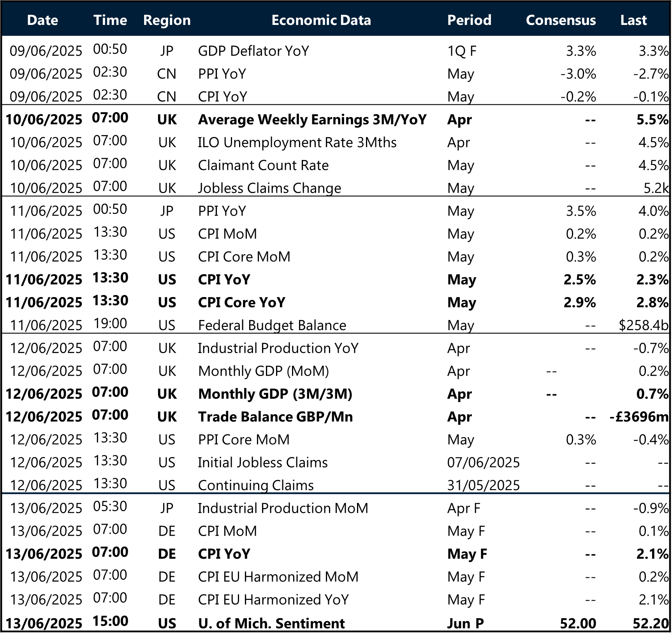Click the Initial Jobless Claims entry
This screenshot has width=672, height=640.
(x=263, y=462)
